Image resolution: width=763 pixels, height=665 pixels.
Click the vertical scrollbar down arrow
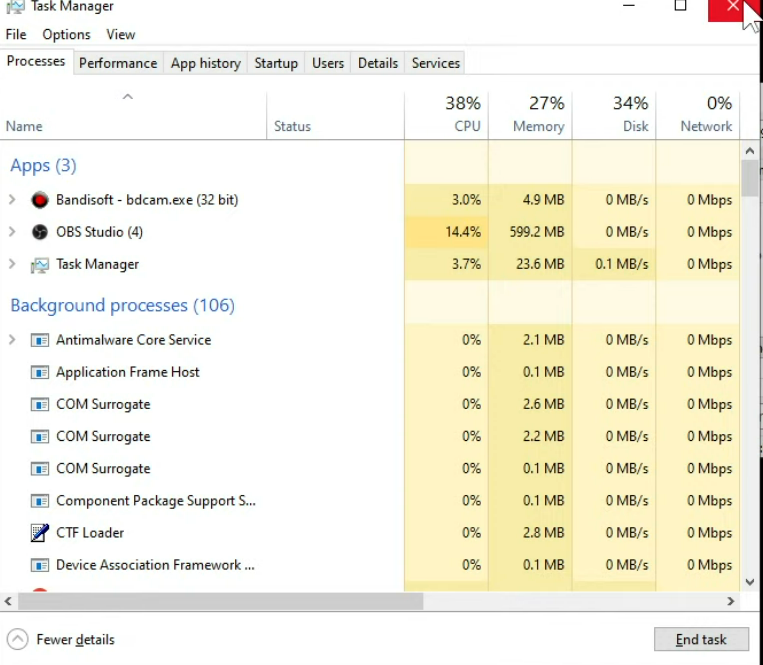click(750, 582)
